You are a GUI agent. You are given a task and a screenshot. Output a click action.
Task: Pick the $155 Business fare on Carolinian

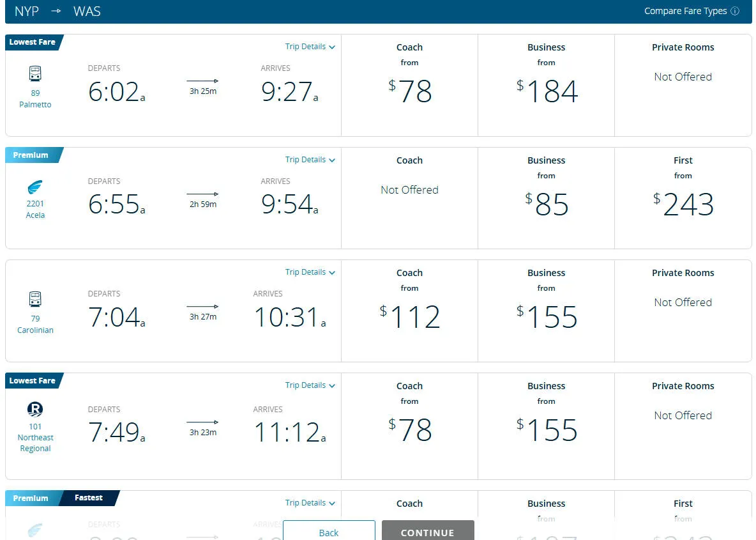pos(547,317)
